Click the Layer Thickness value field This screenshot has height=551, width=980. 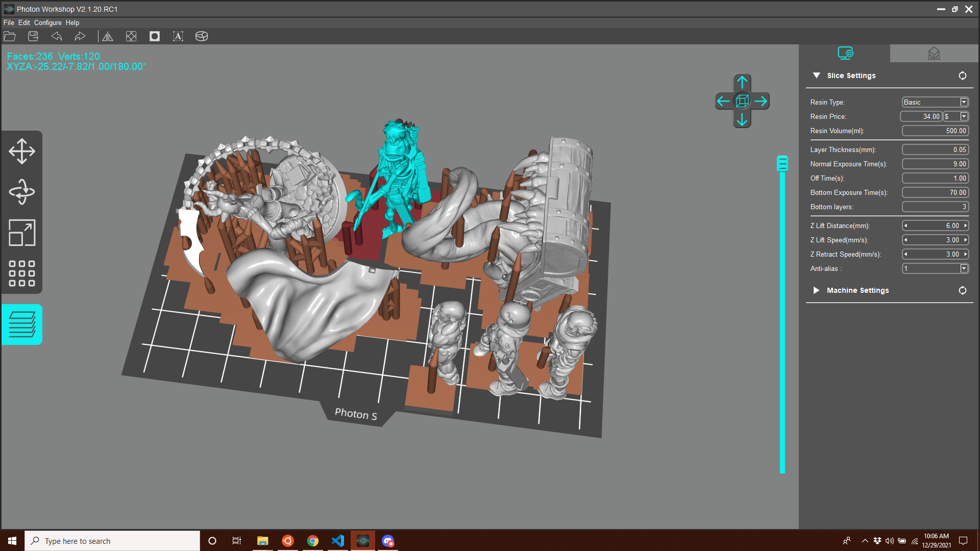coord(935,149)
